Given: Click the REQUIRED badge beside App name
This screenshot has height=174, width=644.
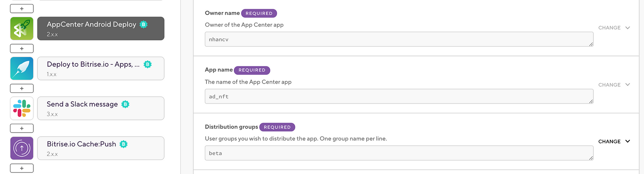Looking at the screenshot, I should tap(252, 70).
